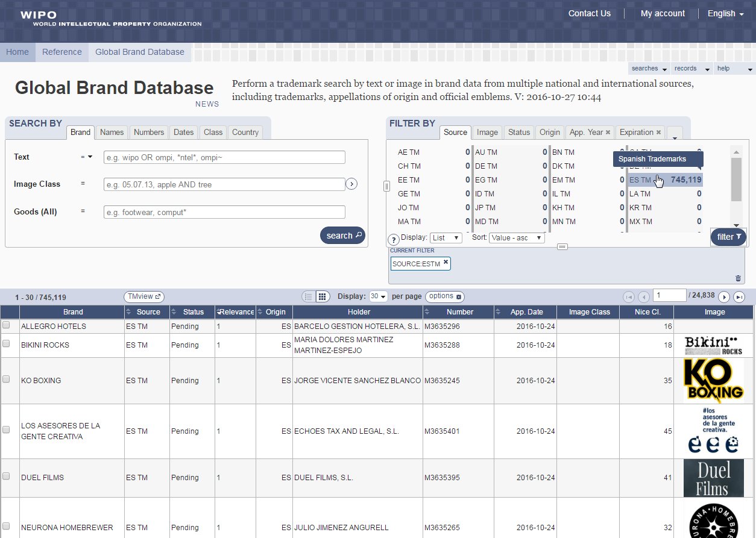The width and height of the screenshot is (756, 538).
Task: Select the BIKINI ROCKS row checkbox
Action: click(x=7, y=344)
